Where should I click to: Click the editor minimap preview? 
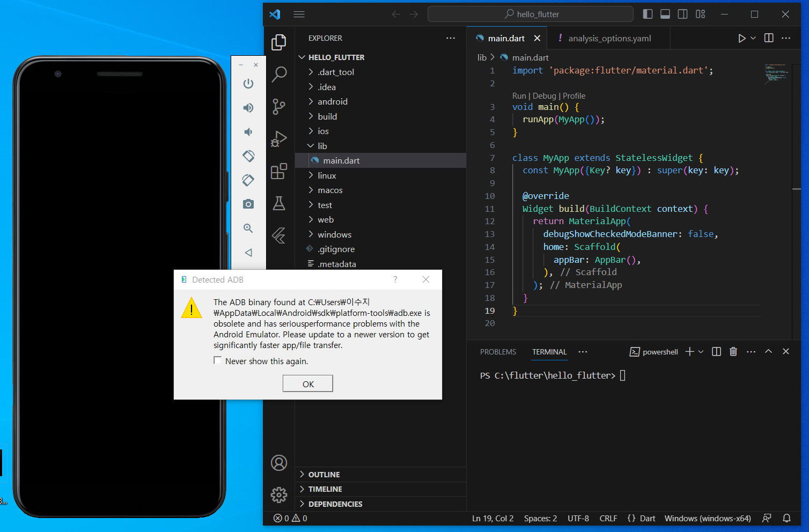pos(776,73)
